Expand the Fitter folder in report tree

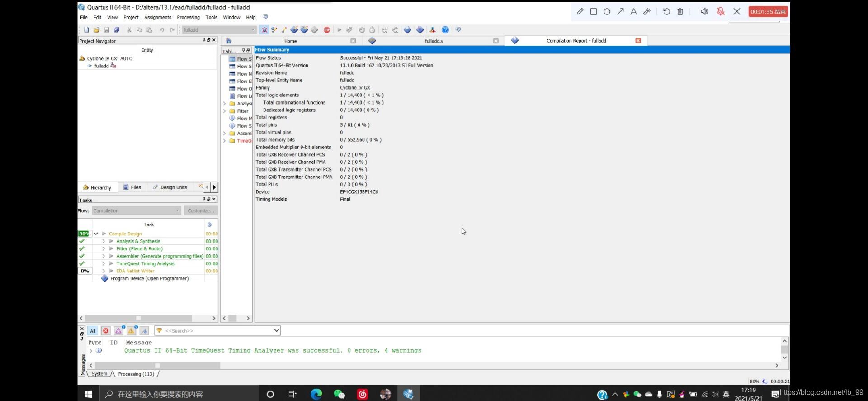tap(224, 111)
